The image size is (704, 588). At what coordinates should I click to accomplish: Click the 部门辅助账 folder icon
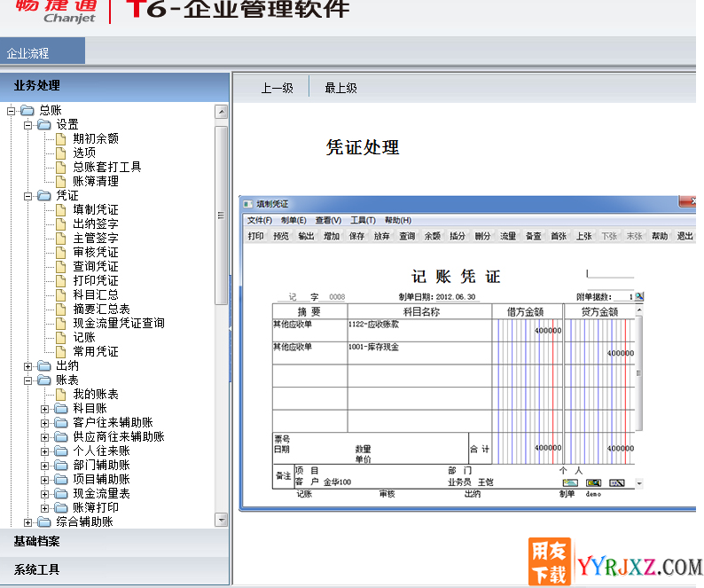[x=61, y=466]
